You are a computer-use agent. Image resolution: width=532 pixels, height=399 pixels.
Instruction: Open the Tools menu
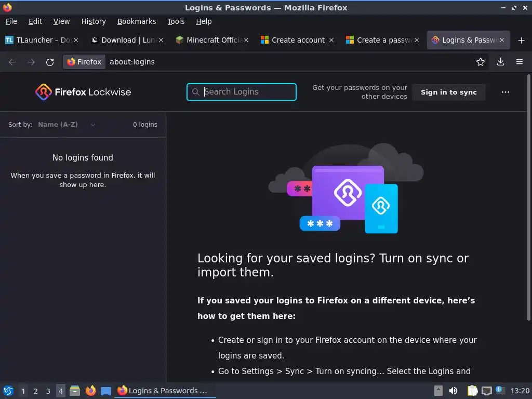176,21
